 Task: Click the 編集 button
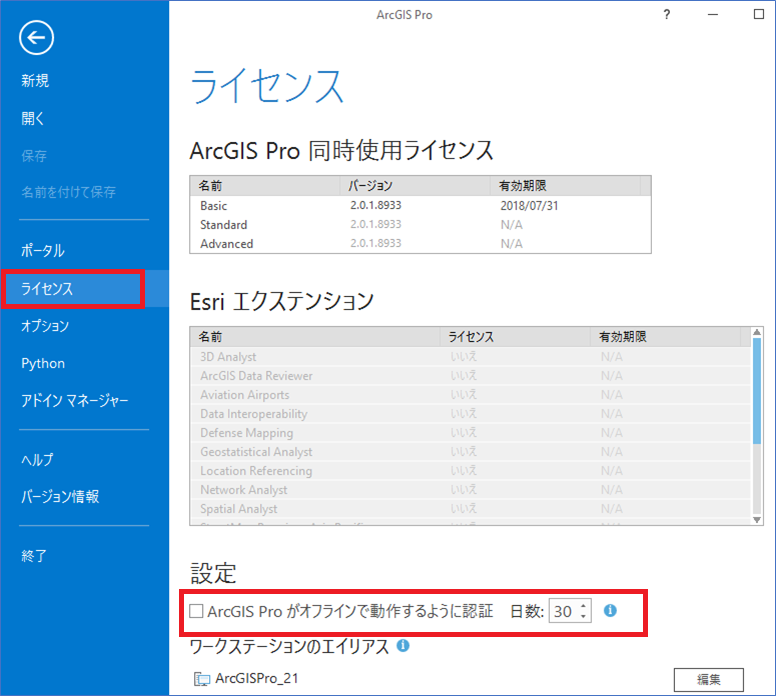[x=709, y=680]
